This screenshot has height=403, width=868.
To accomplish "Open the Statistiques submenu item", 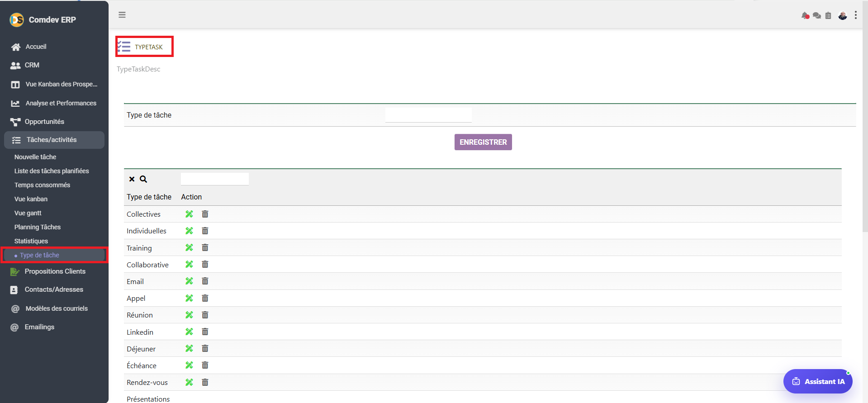I will coord(31,241).
